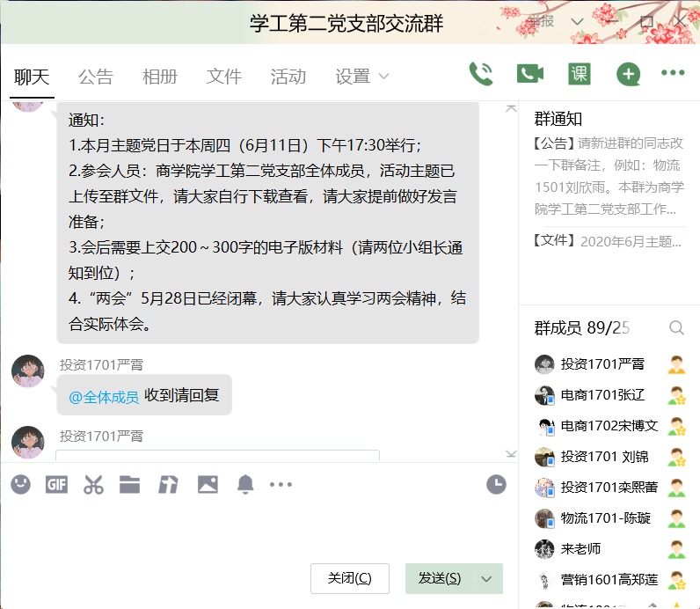Select the scissors screenshot tool

pyautogui.click(x=93, y=484)
